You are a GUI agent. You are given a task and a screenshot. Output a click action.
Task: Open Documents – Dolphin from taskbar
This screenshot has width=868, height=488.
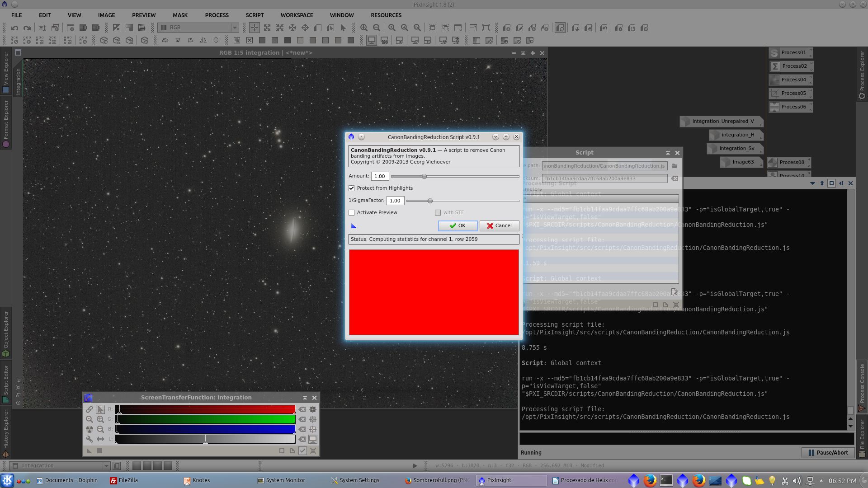tap(67, 481)
